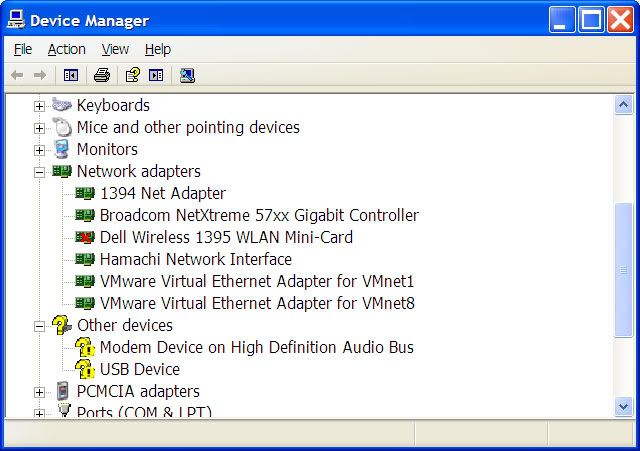Click the Modem Device warning icon
The image size is (640, 451).
[x=85, y=347]
